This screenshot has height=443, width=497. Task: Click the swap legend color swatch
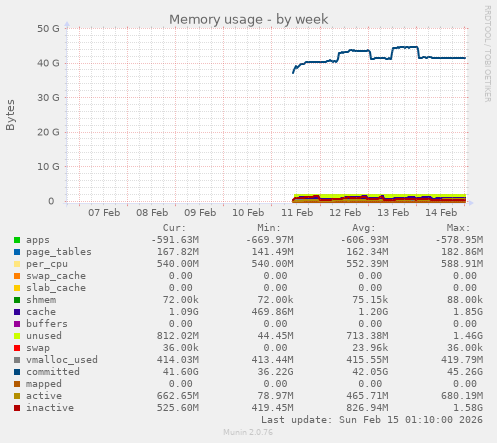[x=17, y=348]
